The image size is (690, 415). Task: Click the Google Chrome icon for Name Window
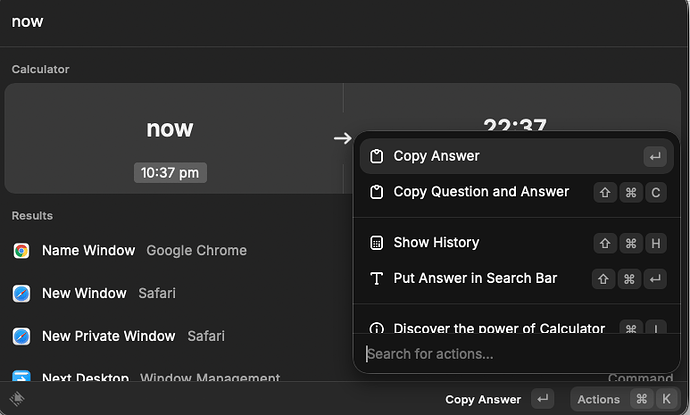point(21,251)
